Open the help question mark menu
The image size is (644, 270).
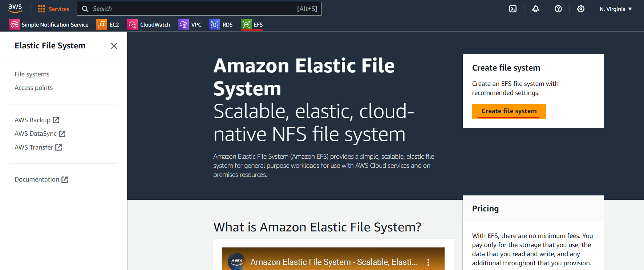tap(558, 9)
